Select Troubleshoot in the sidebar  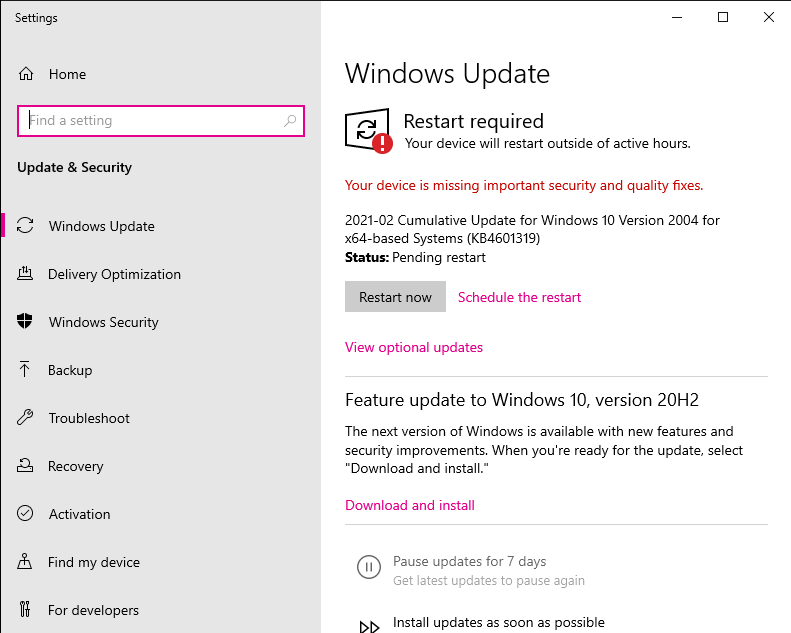[89, 418]
